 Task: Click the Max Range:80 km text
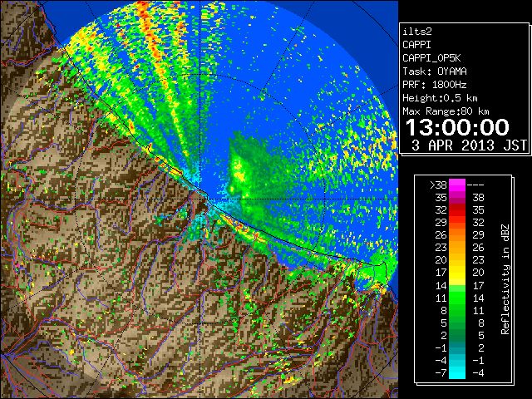[x=446, y=111]
